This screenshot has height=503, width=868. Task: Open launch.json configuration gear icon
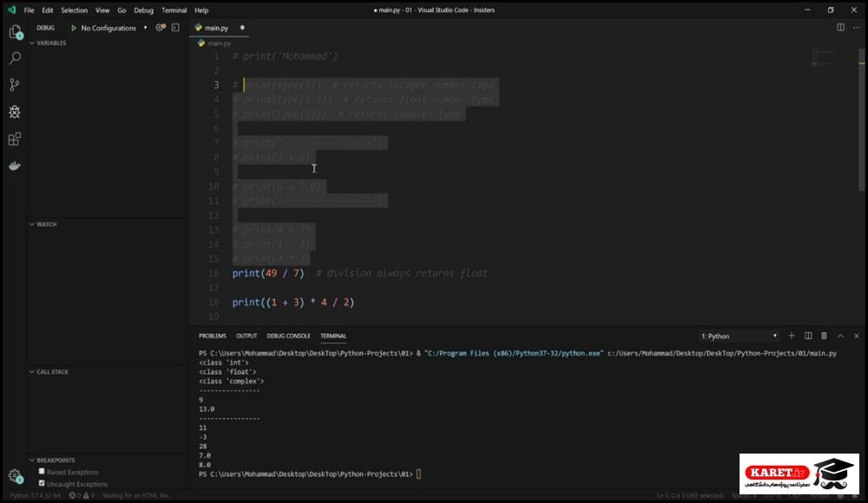tap(161, 27)
